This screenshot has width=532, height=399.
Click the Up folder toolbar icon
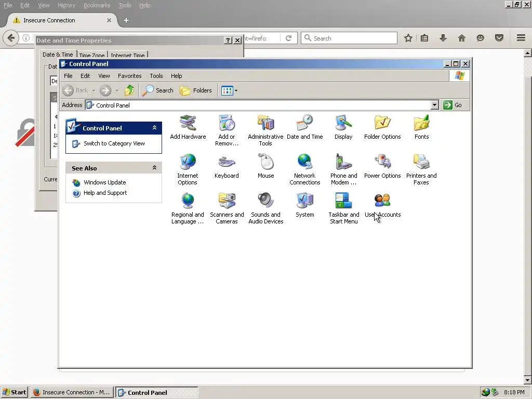(x=129, y=90)
